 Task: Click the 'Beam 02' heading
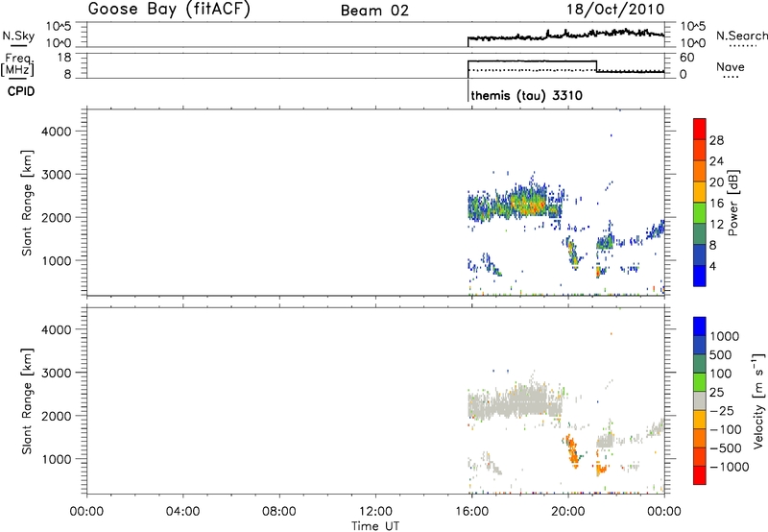pyautogui.click(x=374, y=11)
